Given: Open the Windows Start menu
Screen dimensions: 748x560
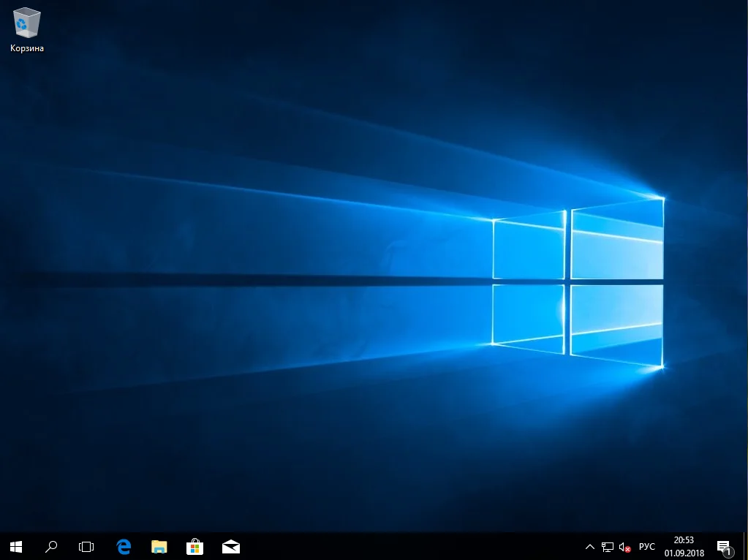Looking at the screenshot, I should [16, 546].
